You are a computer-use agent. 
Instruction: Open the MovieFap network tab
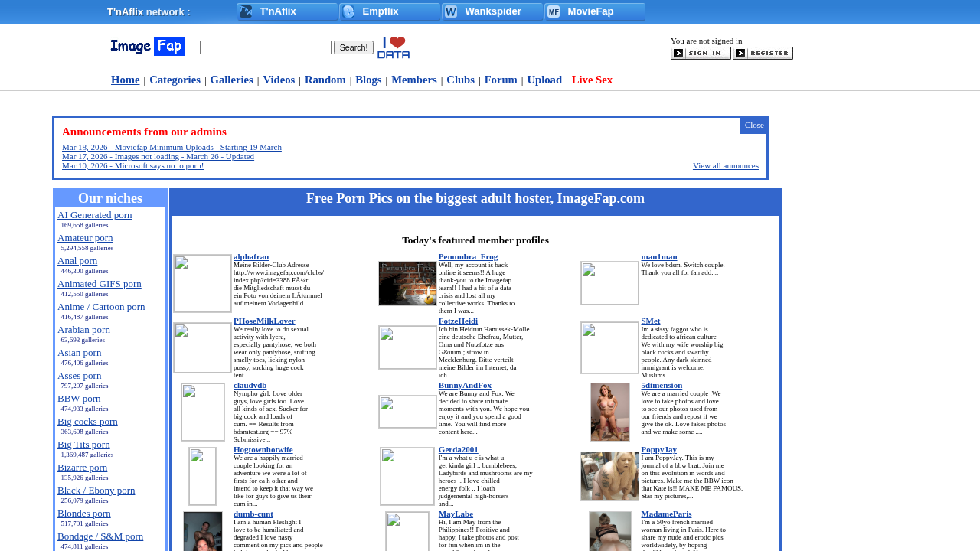tap(596, 11)
